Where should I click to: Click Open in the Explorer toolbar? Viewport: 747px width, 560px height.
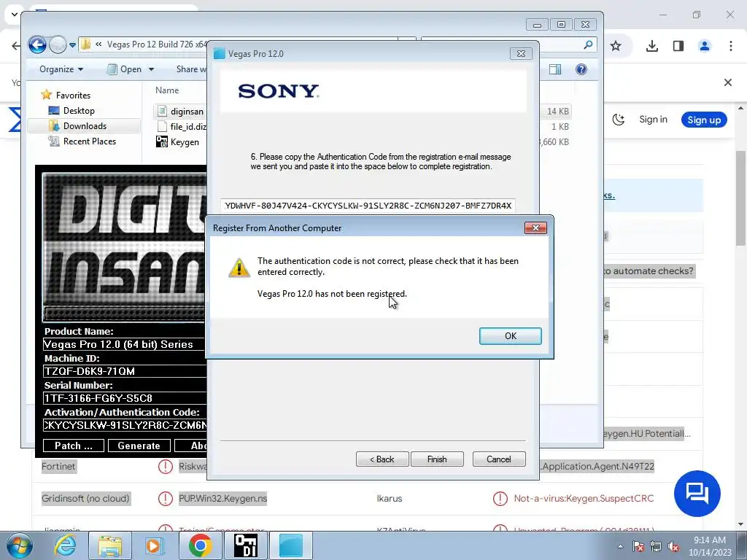click(x=124, y=69)
